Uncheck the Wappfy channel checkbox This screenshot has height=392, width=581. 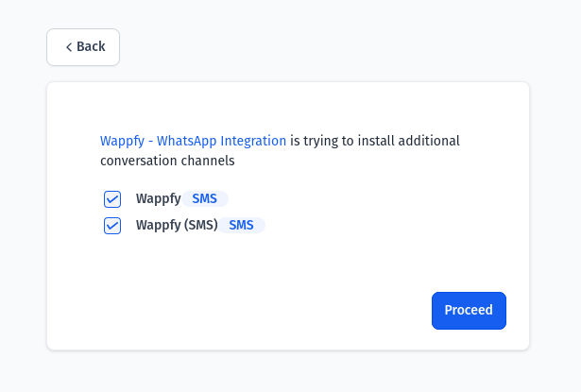pos(112,199)
